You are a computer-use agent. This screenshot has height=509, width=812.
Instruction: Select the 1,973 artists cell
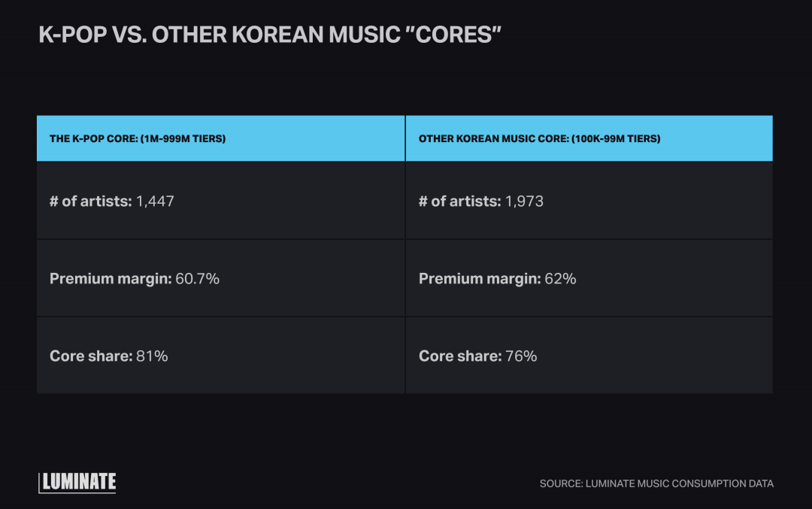[x=589, y=201]
